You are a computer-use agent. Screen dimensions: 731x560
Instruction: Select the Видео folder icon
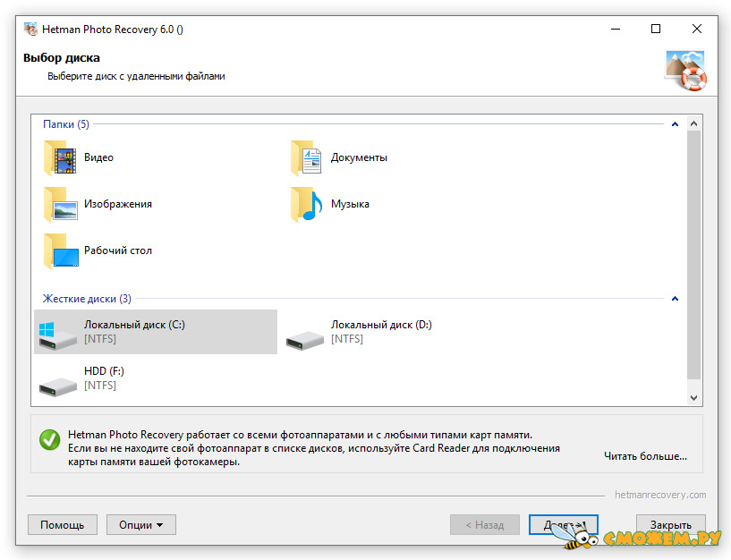click(x=60, y=158)
